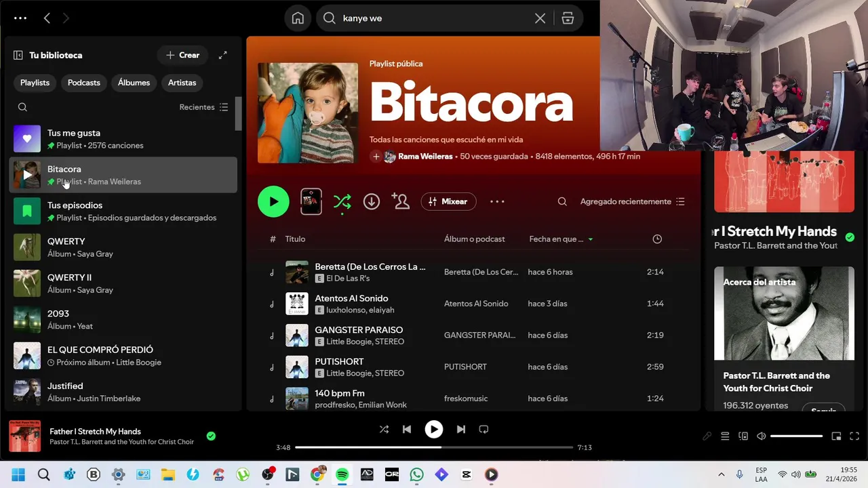Filter library by Podcasts
868x488 pixels.
[84, 83]
